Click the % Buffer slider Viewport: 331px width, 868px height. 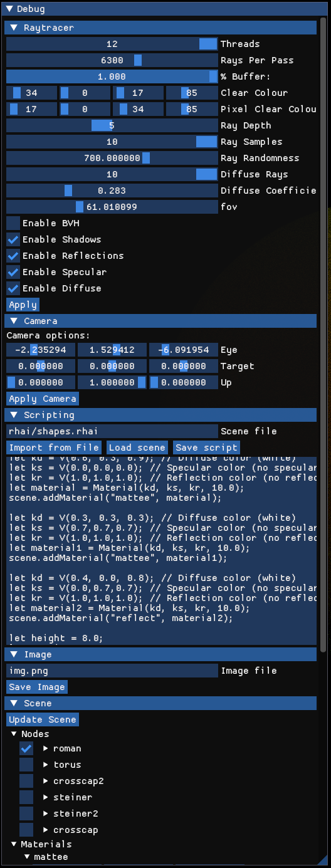(x=112, y=76)
